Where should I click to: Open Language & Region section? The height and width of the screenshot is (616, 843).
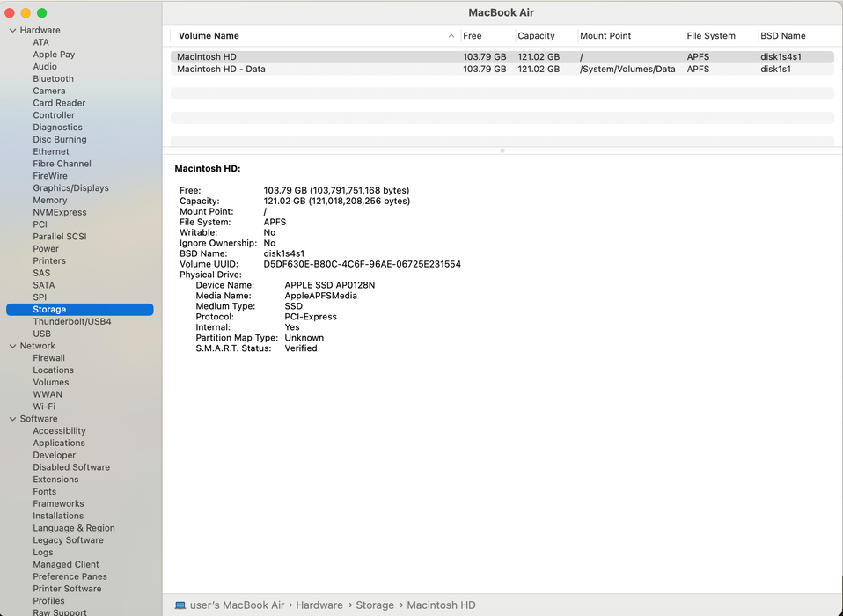74,528
